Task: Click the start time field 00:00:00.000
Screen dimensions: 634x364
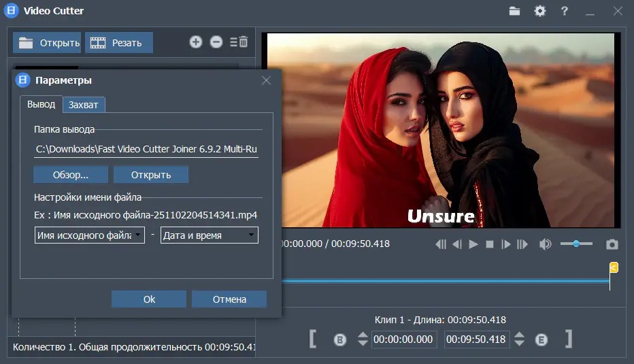Action: pyautogui.click(x=403, y=340)
